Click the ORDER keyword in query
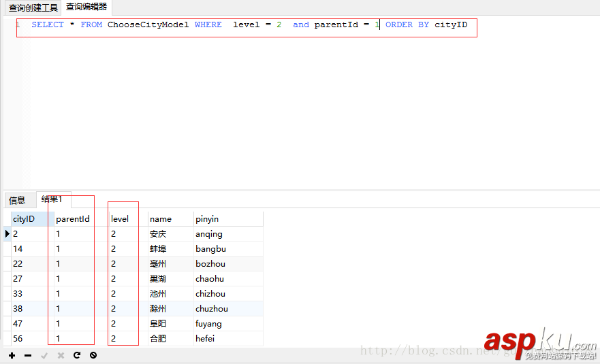This screenshot has height=364, width=600. pyautogui.click(x=399, y=25)
